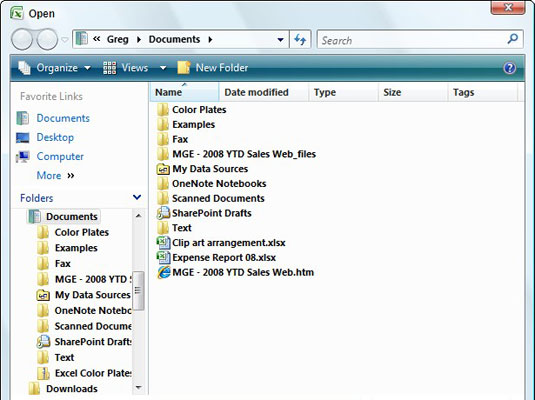Select SharePoint Drafts icon in file list
Viewport: 535px width, 400px height.
pyautogui.click(x=163, y=213)
